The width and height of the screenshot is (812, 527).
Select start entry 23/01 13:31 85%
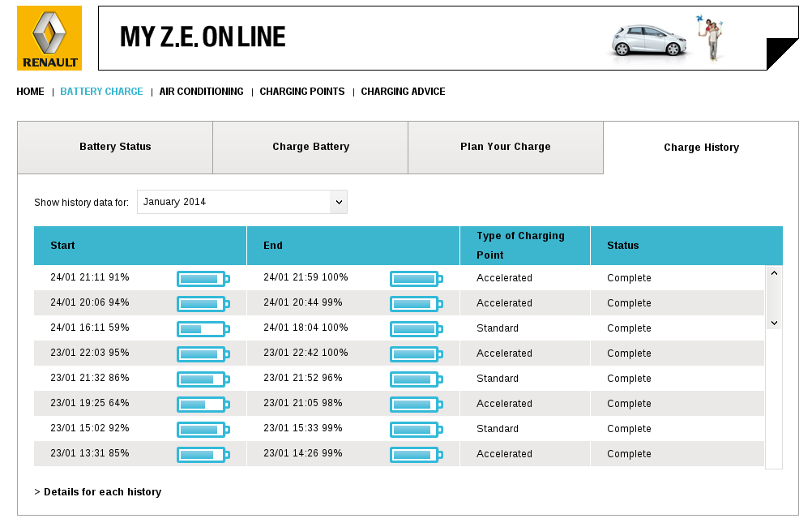[90, 453]
